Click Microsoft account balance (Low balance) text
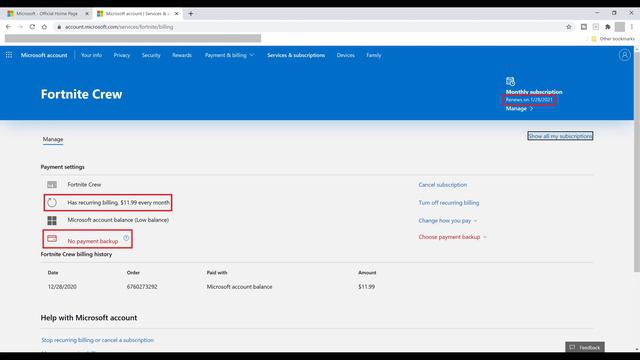640x360 pixels. pos(118,220)
